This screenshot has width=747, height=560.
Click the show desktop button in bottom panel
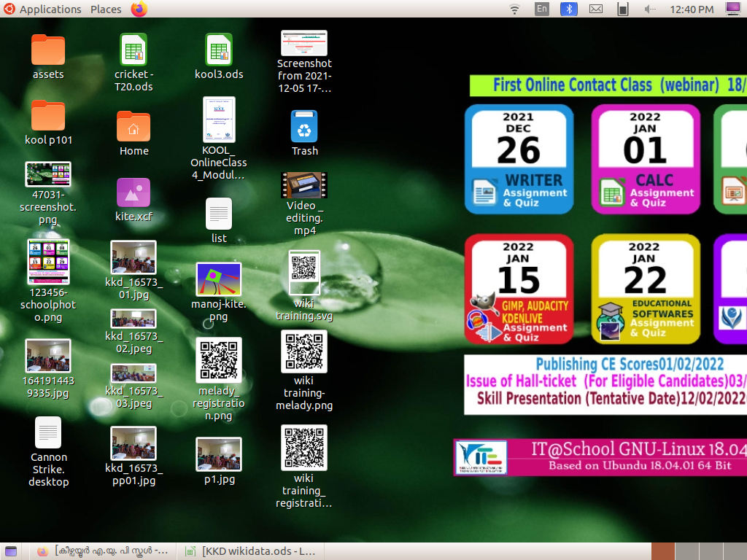point(10,551)
